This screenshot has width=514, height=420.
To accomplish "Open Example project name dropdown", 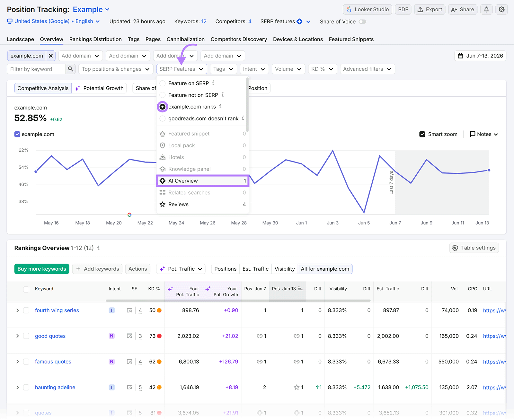I will (x=91, y=10).
